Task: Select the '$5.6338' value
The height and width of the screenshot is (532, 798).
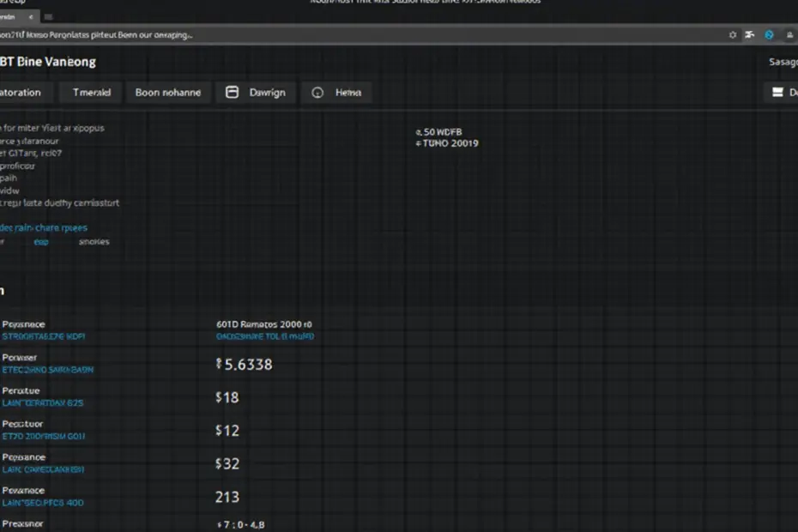Action: 245,365
